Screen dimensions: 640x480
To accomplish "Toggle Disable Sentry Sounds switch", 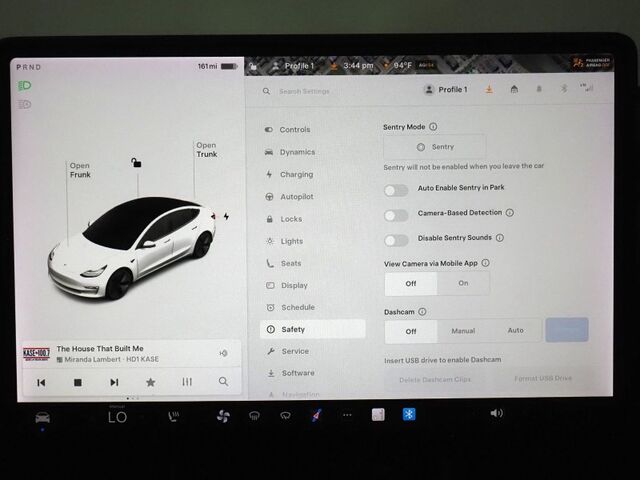I will (396, 239).
